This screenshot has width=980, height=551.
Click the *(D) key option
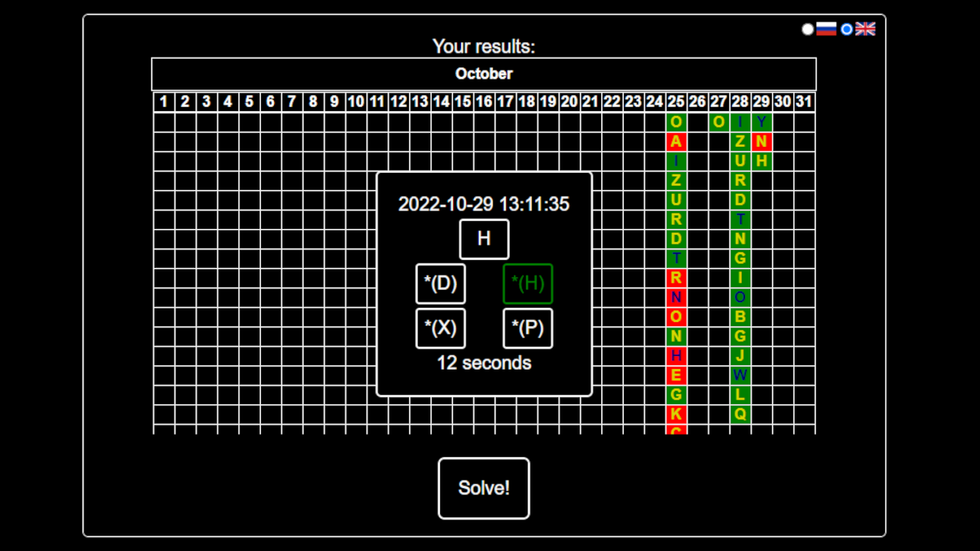440,283
